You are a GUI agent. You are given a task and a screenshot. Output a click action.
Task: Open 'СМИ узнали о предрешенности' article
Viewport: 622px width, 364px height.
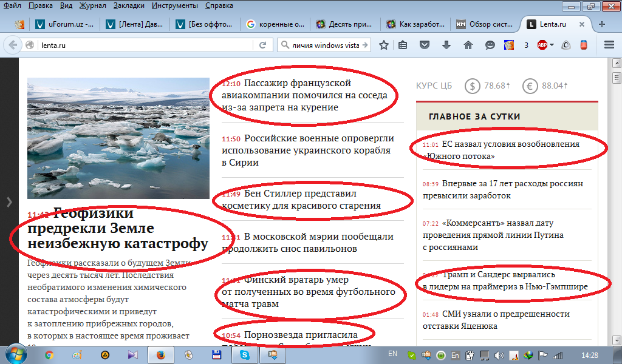[x=496, y=320]
